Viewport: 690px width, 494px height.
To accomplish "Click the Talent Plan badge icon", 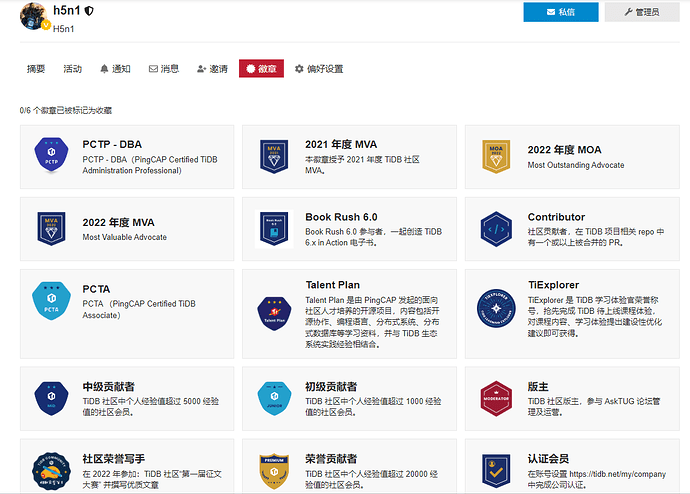I will (x=274, y=314).
